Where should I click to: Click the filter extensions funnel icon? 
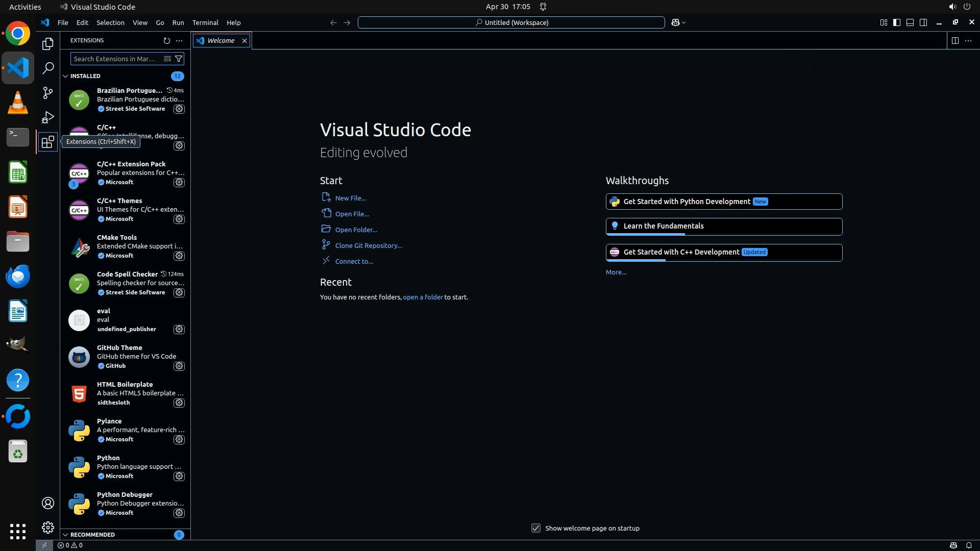pos(179,59)
